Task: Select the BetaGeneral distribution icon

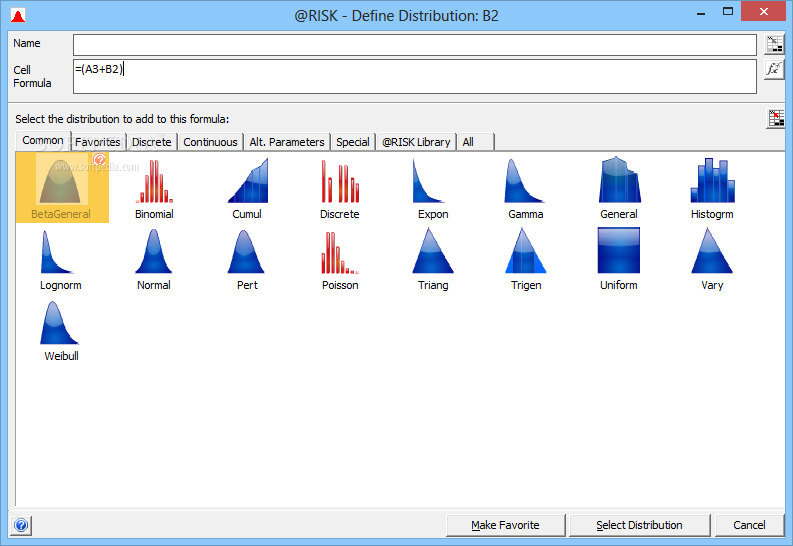Action: click(62, 188)
